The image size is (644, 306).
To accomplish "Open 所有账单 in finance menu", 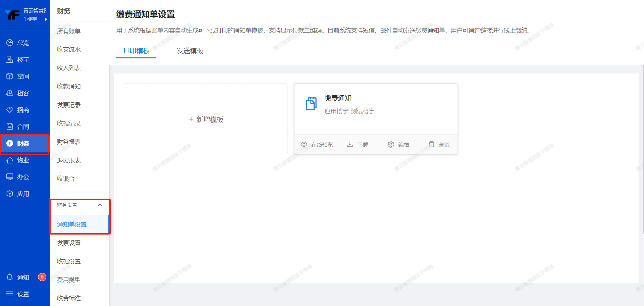I will (69, 31).
